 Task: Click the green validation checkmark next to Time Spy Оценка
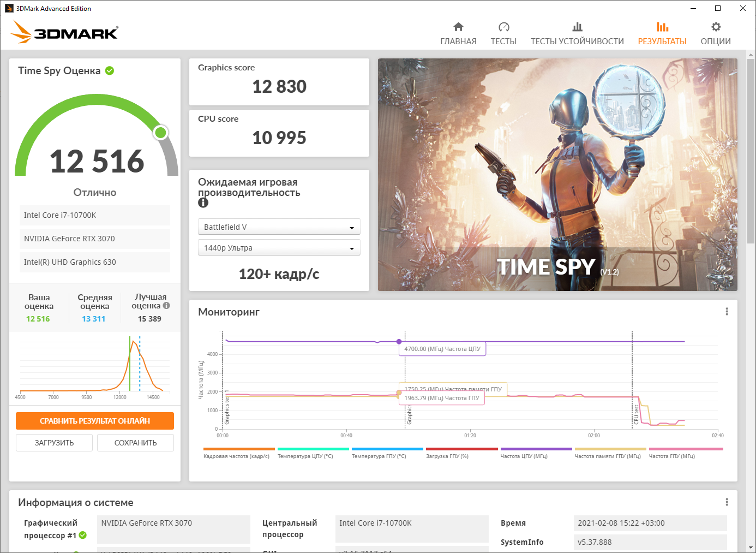110,70
